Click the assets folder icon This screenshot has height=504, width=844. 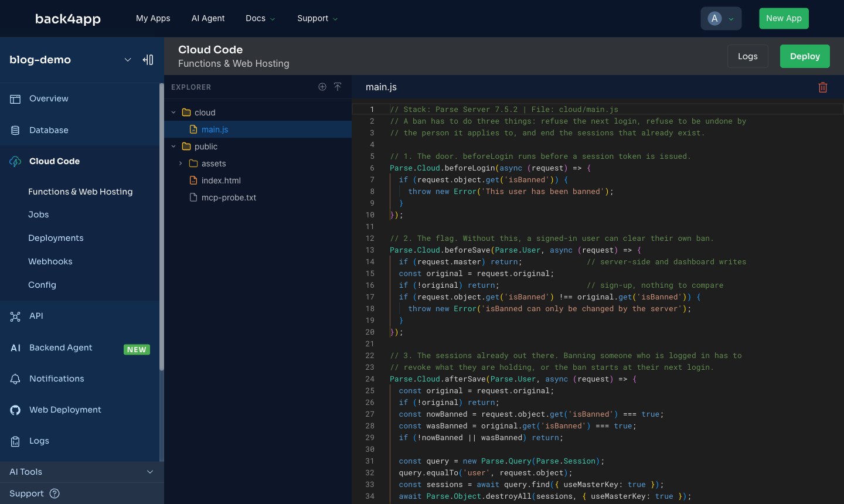coord(193,164)
